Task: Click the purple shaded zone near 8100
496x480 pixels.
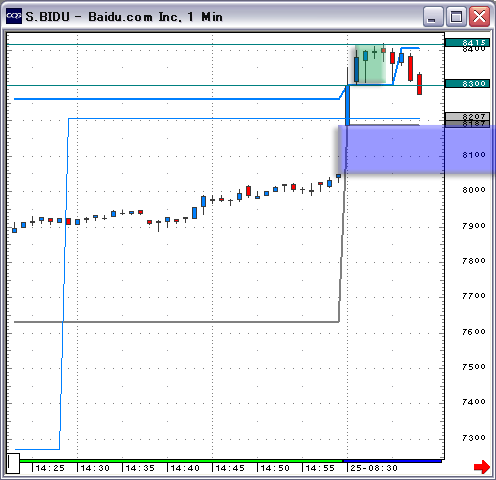Action: tap(416, 149)
